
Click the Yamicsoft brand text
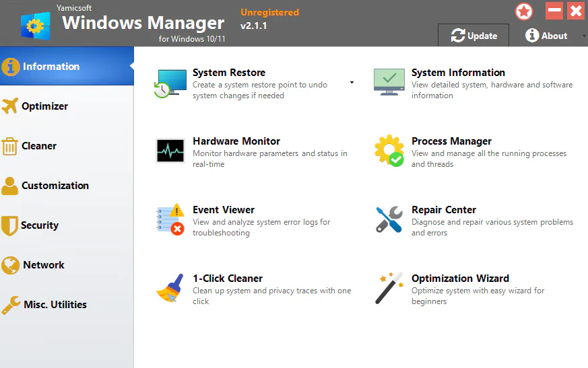click(74, 8)
